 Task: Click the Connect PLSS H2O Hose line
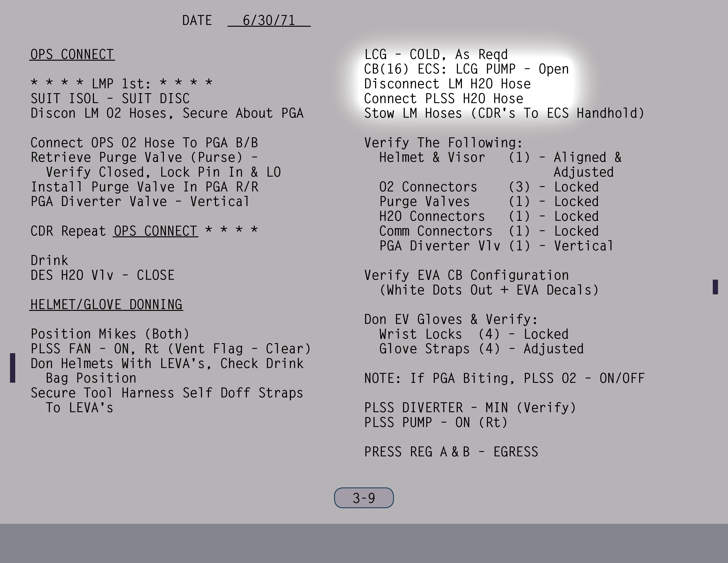(x=443, y=99)
